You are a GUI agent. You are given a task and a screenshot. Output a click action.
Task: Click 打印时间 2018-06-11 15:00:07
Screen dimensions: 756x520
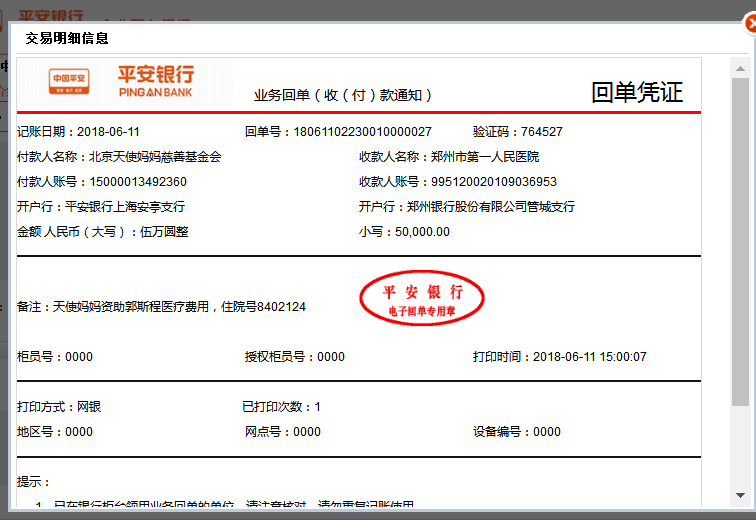click(x=559, y=357)
